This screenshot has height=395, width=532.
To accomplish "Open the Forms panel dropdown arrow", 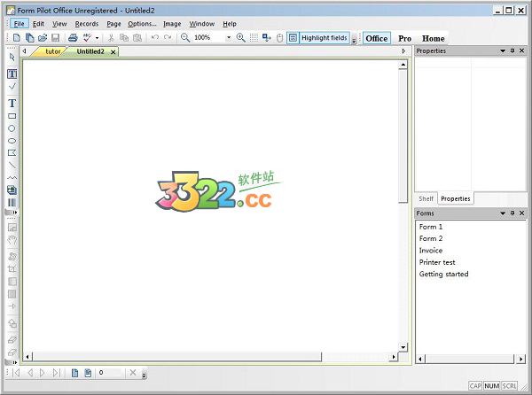I will click(x=503, y=213).
